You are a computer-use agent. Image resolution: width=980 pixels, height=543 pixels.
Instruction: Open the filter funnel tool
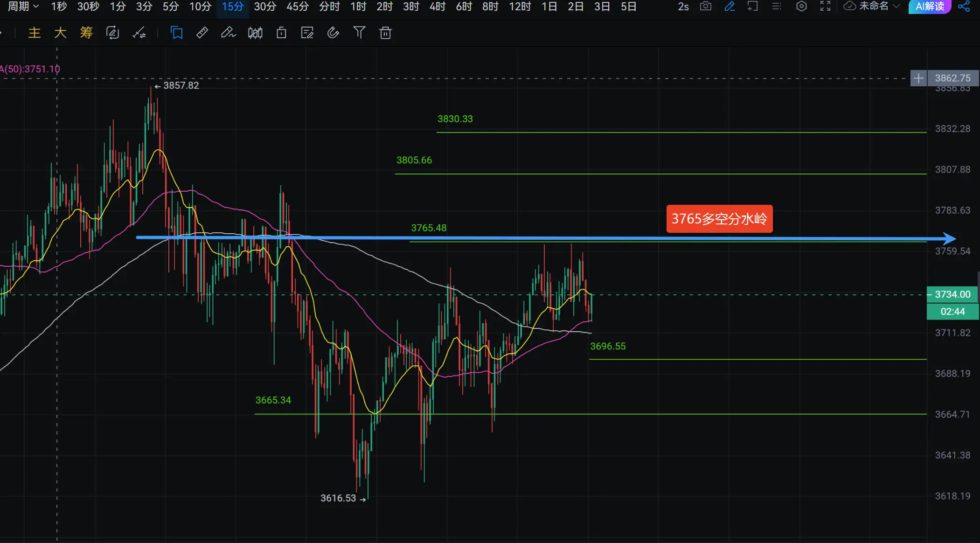click(x=359, y=33)
